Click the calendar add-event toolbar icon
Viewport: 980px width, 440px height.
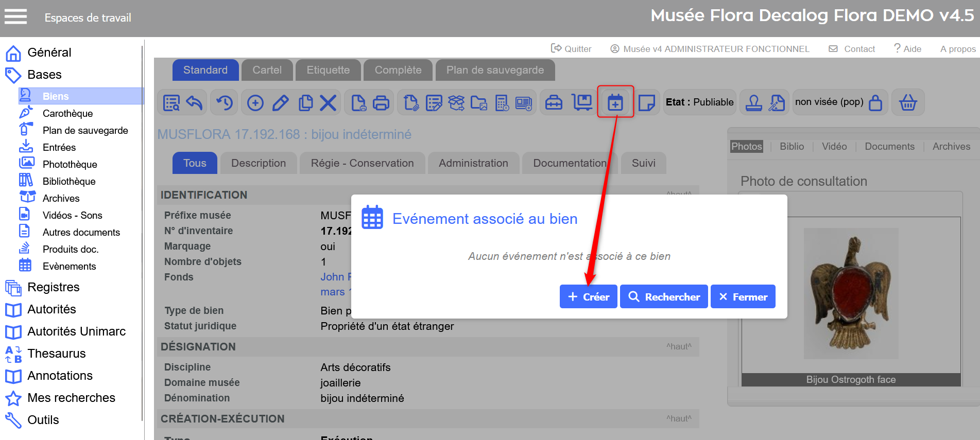point(615,102)
